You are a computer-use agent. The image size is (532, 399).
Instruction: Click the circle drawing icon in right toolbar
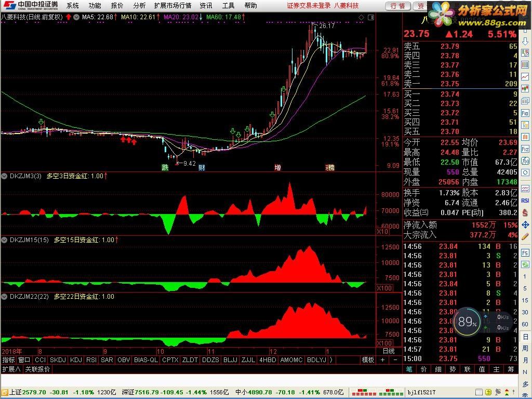pos(525,173)
